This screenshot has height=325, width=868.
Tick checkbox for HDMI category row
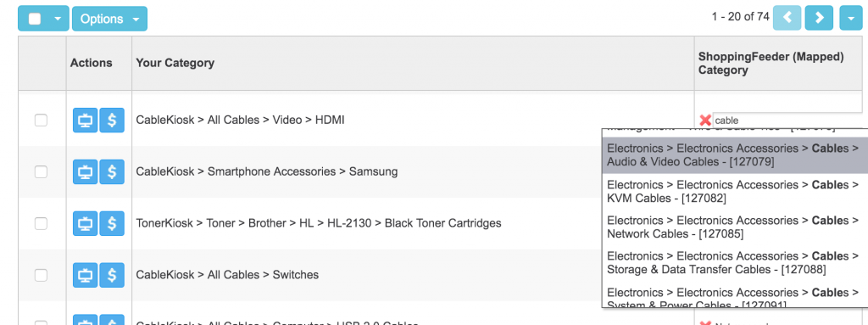coord(41,120)
